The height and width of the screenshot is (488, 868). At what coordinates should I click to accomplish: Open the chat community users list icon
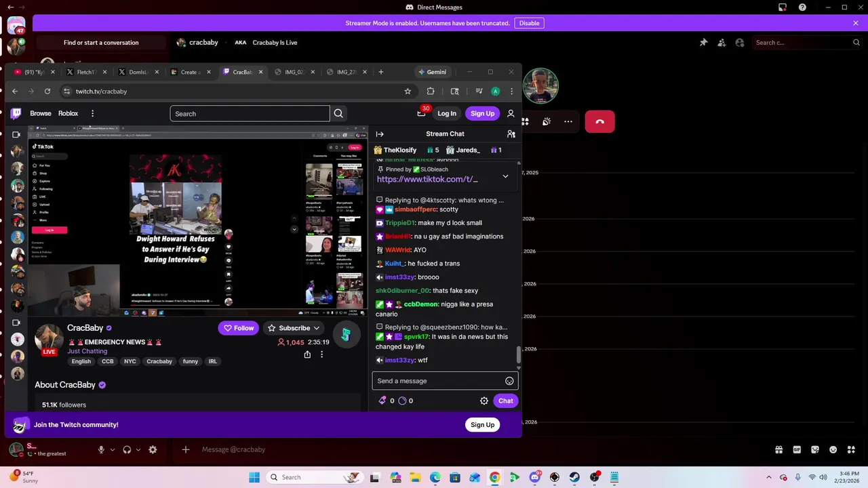coord(511,134)
